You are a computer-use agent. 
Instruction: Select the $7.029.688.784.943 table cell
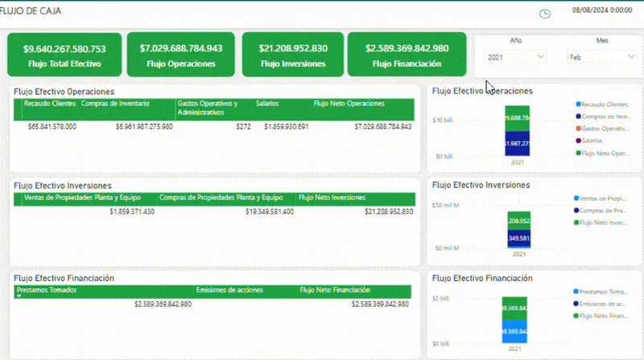click(x=383, y=126)
